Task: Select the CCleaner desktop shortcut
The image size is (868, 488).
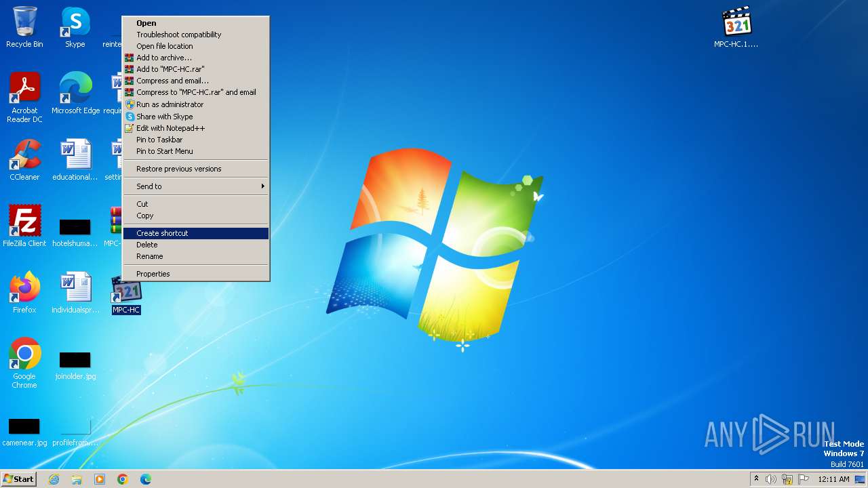Action: click(x=24, y=160)
